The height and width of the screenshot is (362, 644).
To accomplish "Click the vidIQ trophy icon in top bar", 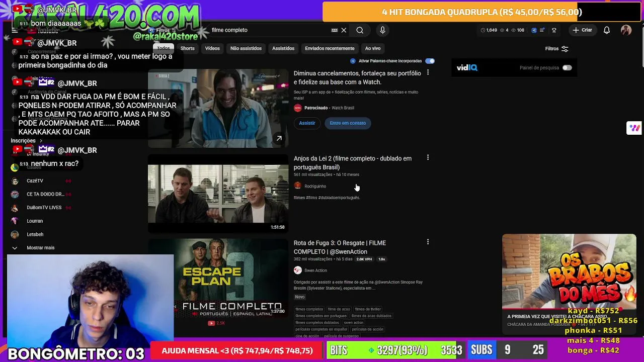I will (x=554, y=30).
